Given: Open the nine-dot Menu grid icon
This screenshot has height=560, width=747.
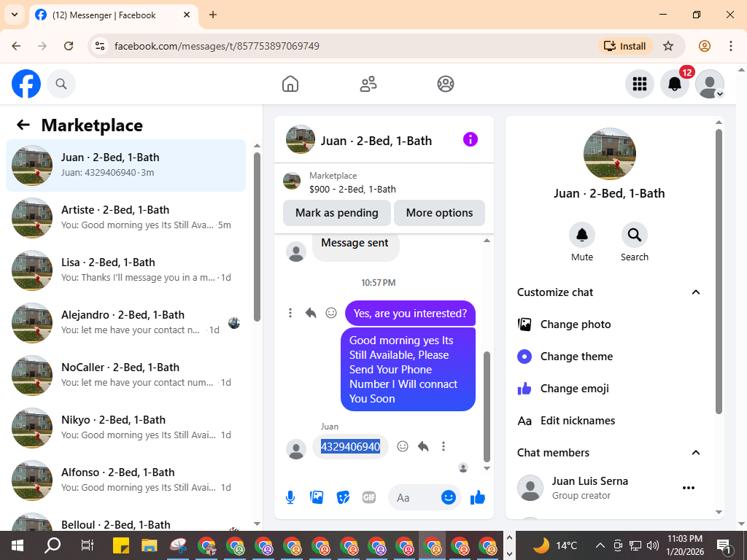Looking at the screenshot, I should (639, 84).
